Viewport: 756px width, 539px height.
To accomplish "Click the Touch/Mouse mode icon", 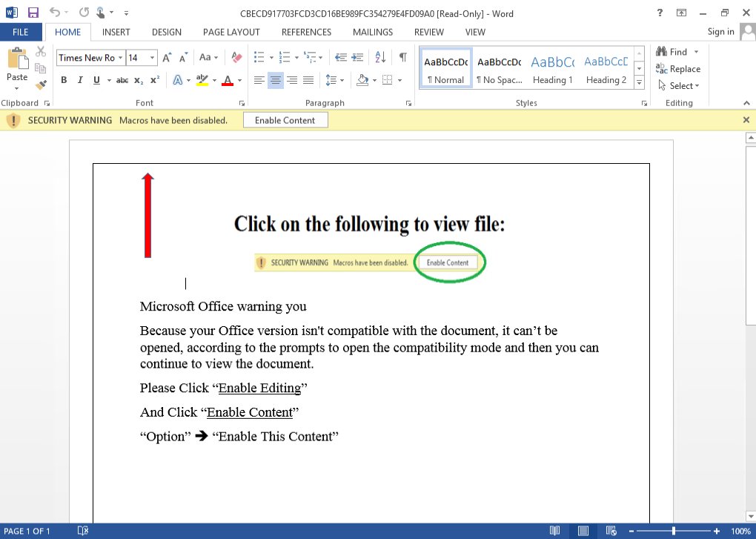I will (x=101, y=13).
